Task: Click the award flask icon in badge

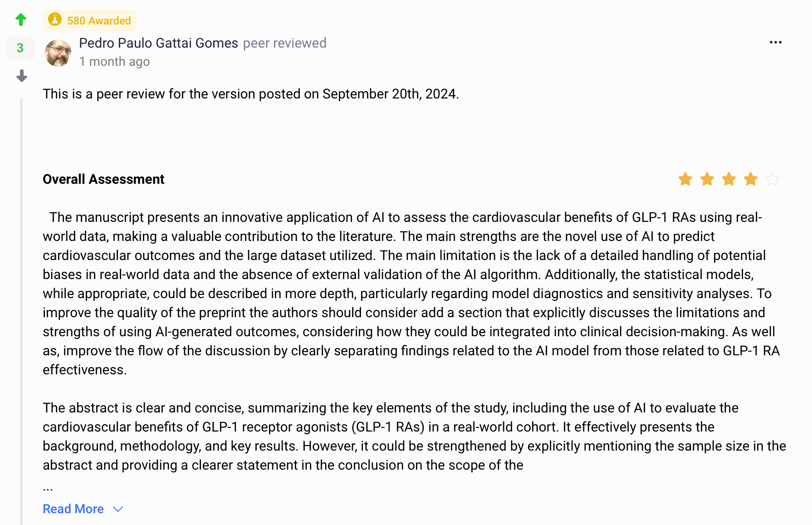Action: 55,20
